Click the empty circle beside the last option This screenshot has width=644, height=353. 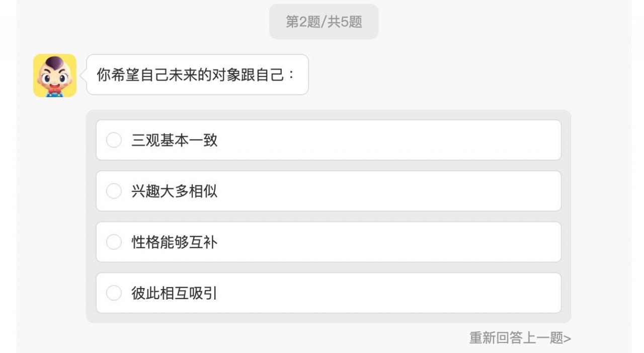(113, 293)
